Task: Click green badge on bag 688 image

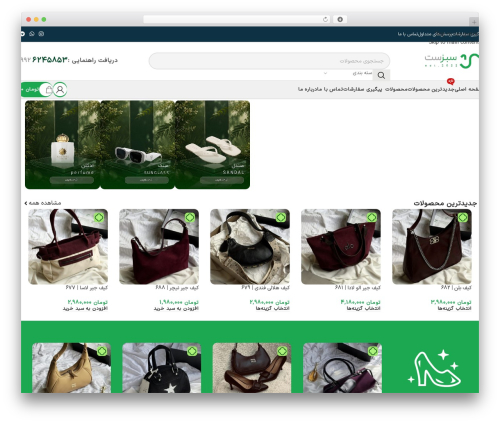Action: pyautogui.click(x=190, y=218)
